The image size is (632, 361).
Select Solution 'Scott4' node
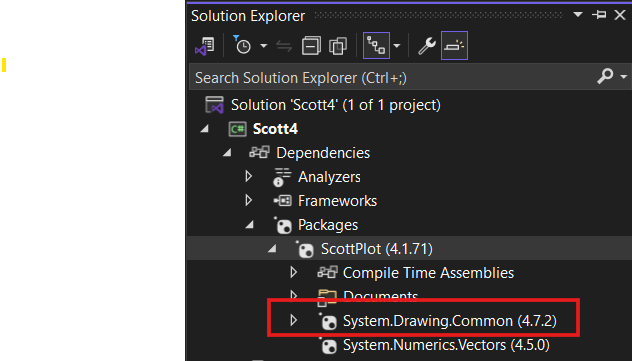(335, 105)
